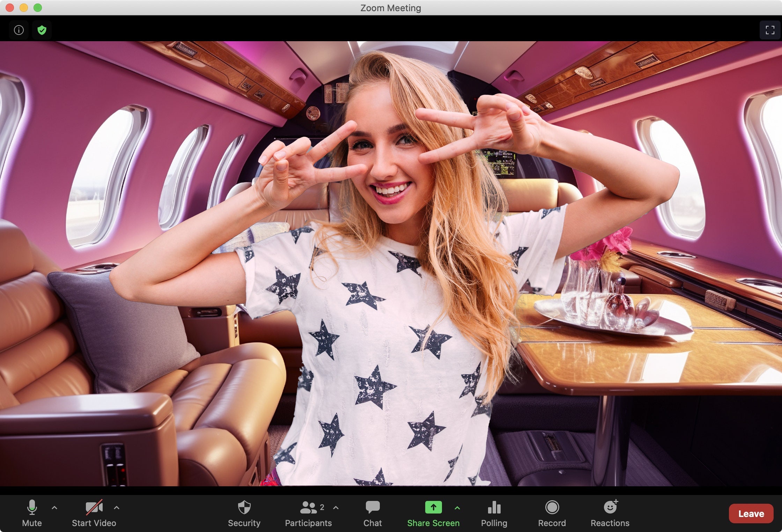Check the encryption status shield

42,30
